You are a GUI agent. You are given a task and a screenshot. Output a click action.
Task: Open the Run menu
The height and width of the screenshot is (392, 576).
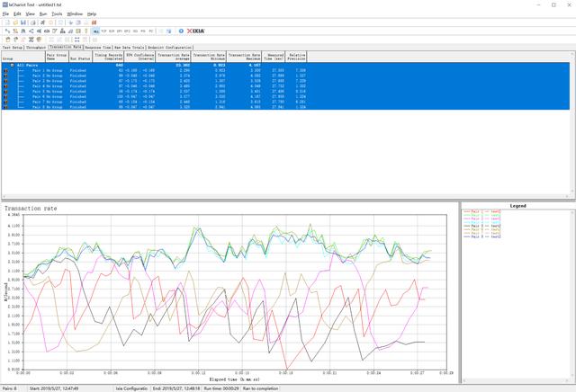click(42, 14)
